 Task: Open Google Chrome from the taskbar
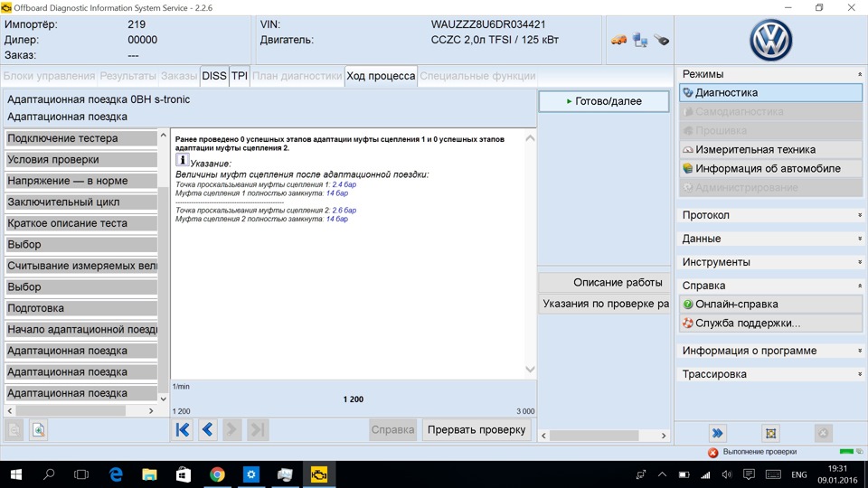pos(217,474)
